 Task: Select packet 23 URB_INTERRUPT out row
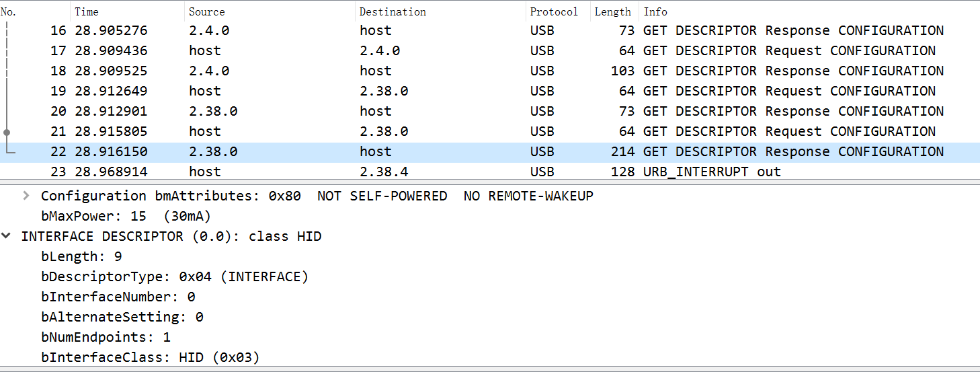[x=471, y=172]
